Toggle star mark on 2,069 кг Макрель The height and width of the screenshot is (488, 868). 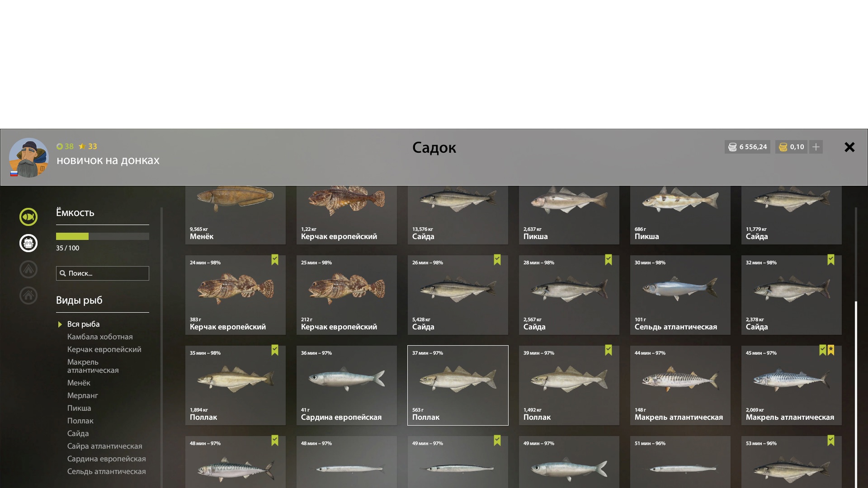point(831,350)
